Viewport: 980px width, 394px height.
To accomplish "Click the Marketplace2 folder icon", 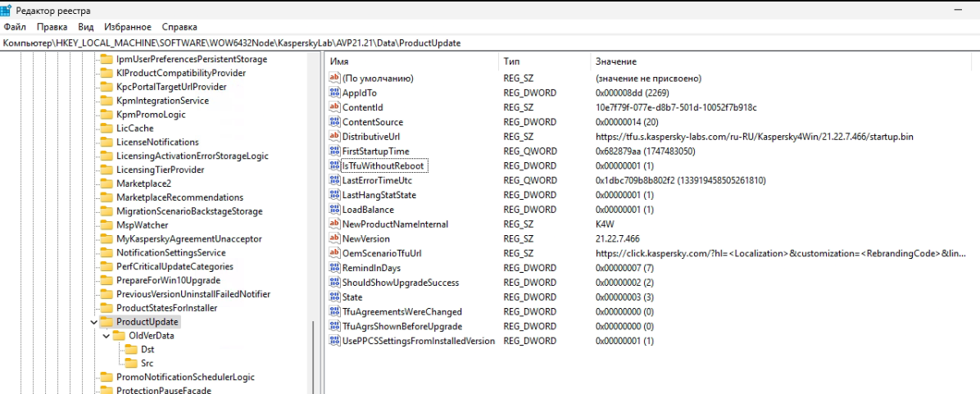I will (107, 183).
